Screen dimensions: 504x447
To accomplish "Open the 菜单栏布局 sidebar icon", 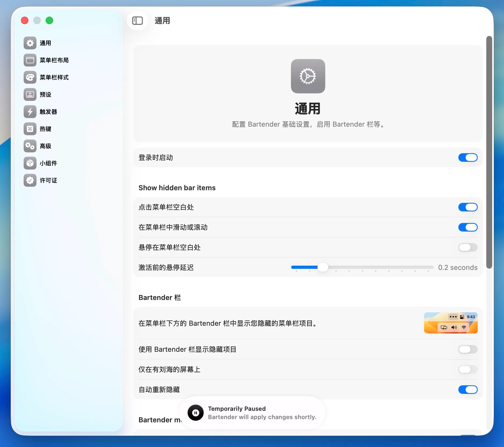I will click(30, 60).
